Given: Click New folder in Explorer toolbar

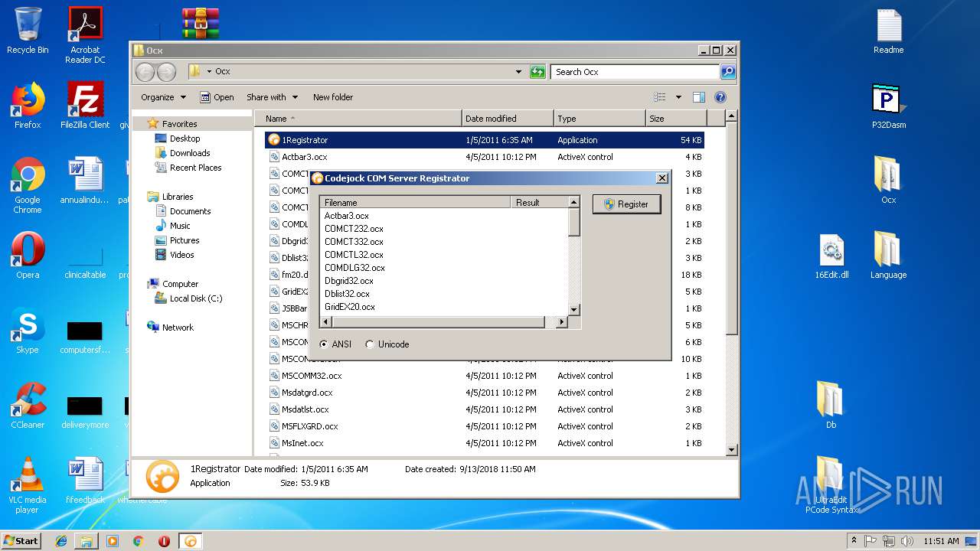Looking at the screenshot, I should 333,97.
